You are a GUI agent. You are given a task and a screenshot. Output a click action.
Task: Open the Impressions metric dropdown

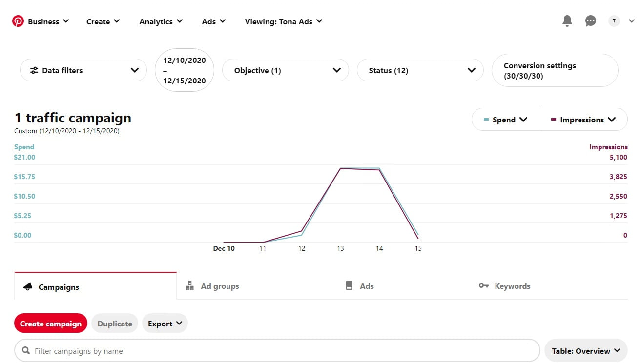583,120
